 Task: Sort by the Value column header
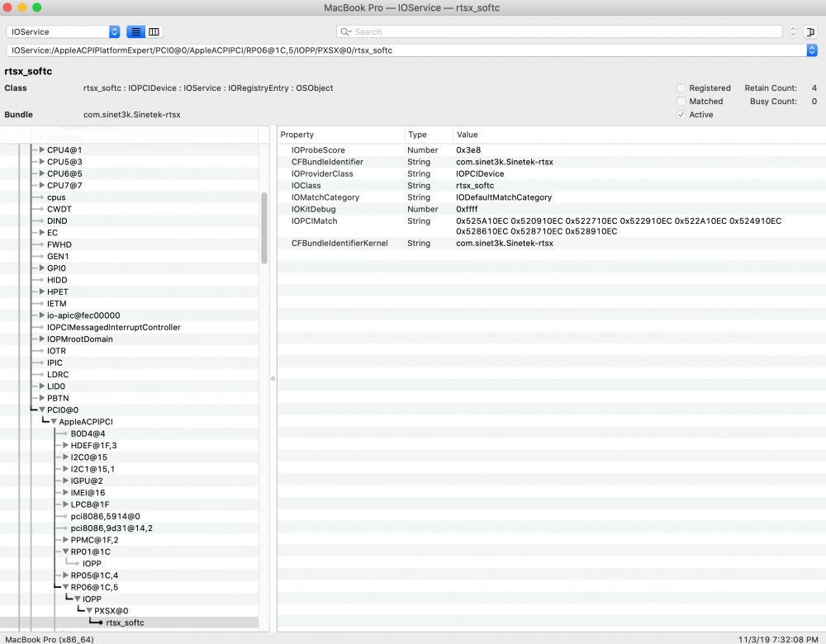639,135
